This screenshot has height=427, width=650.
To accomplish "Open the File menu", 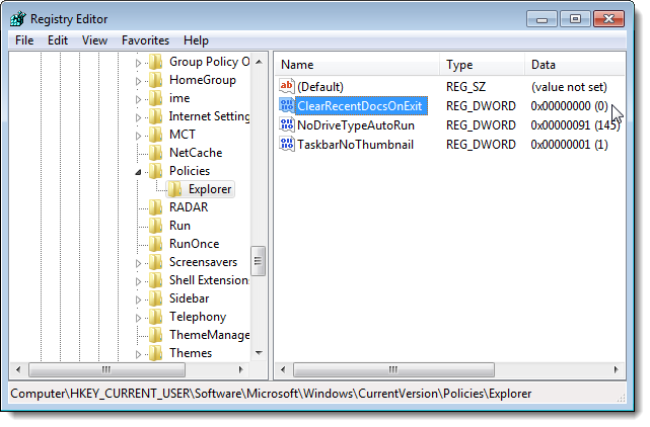I will (24, 40).
